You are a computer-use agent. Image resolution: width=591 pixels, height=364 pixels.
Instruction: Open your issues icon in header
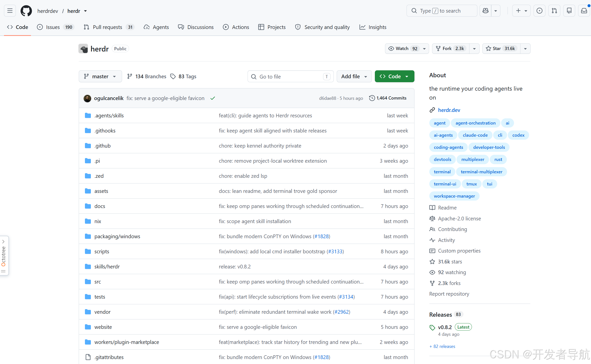pos(540,11)
